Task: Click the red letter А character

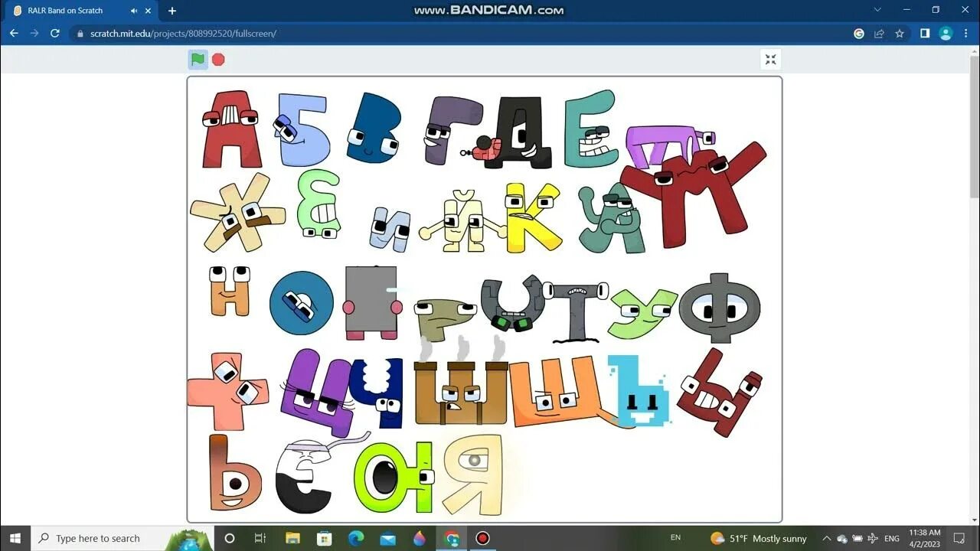Action: [x=231, y=129]
